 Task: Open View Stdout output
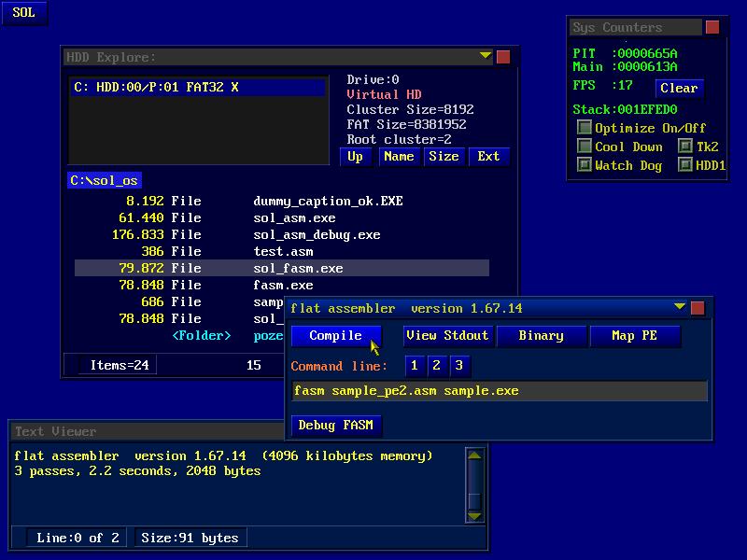[447, 336]
